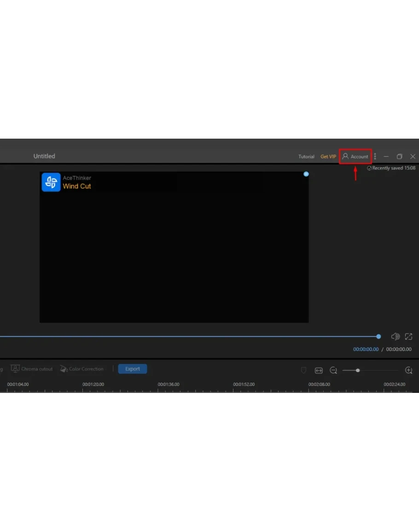419x532 pixels.
Task: Click the Recently saved status indicator
Action: (391, 168)
